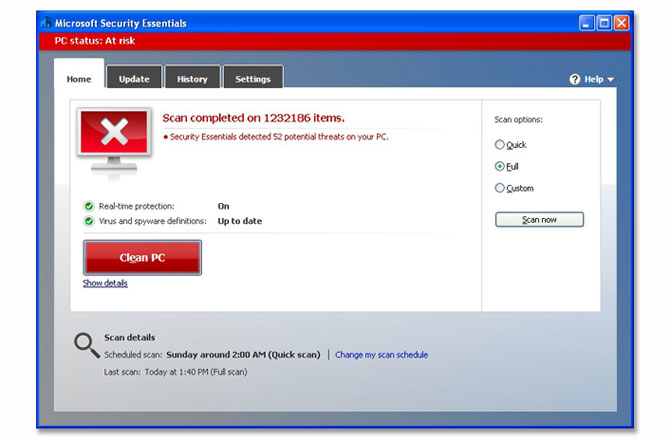Click the red Clean PC button
Viewport: 670px width, 440px height.
click(x=142, y=258)
